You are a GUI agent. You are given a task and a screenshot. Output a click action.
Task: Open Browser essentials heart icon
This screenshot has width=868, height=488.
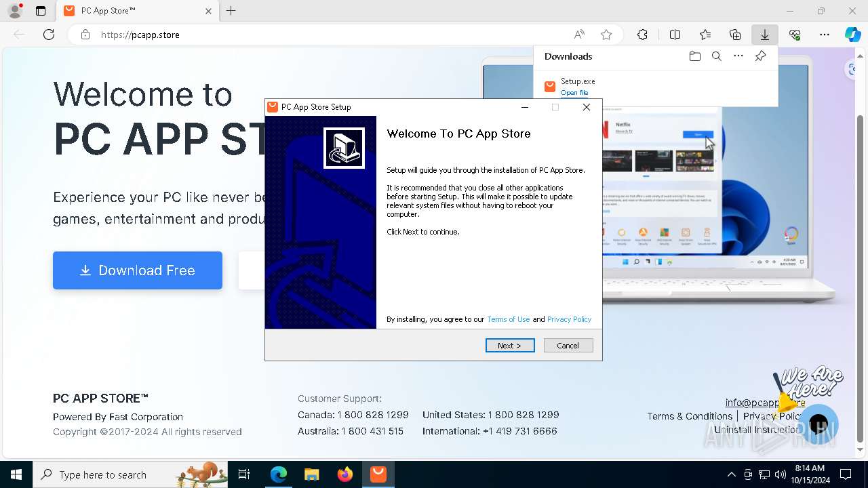tap(795, 35)
